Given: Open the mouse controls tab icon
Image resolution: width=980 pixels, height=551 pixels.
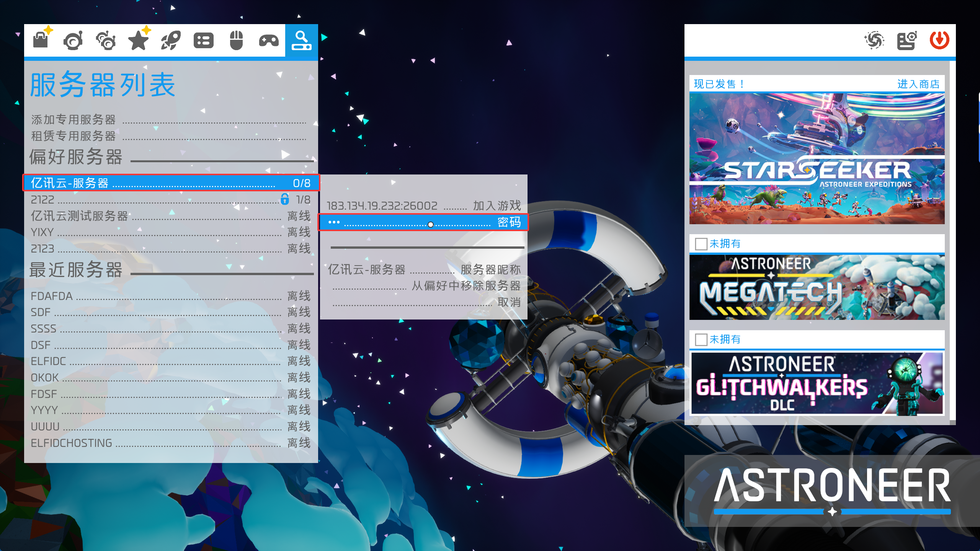Looking at the screenshot, I should click(236, 41).
